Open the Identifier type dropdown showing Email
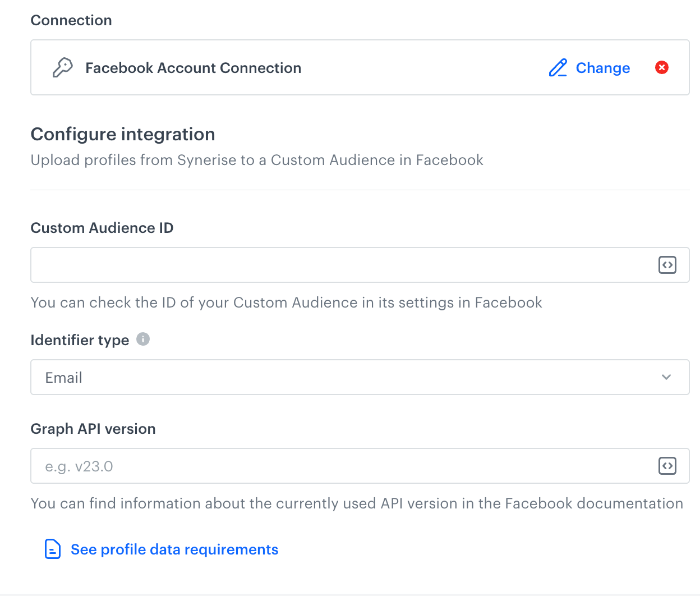Viewport: 700px width, 596px height. pos(360,377)
